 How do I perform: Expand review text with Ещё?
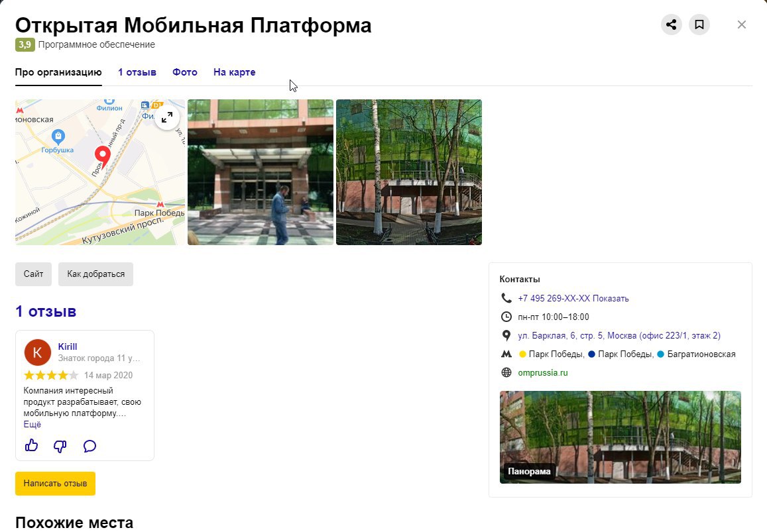coord(32,425)
